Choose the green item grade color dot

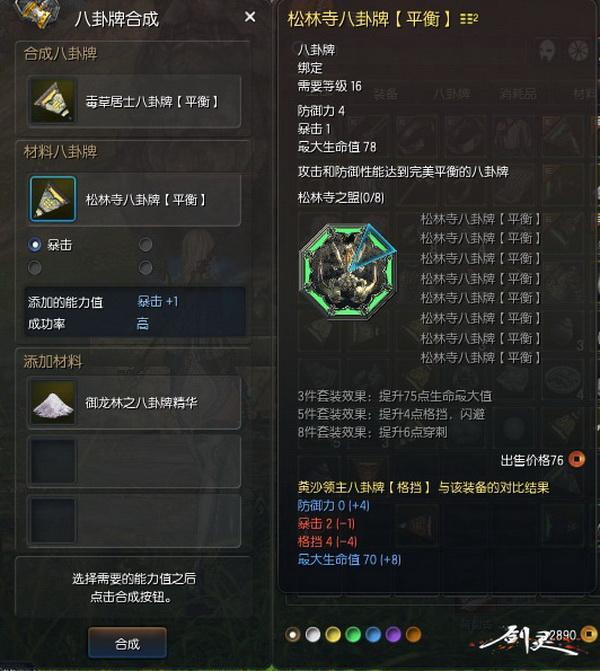coord(353,635)
